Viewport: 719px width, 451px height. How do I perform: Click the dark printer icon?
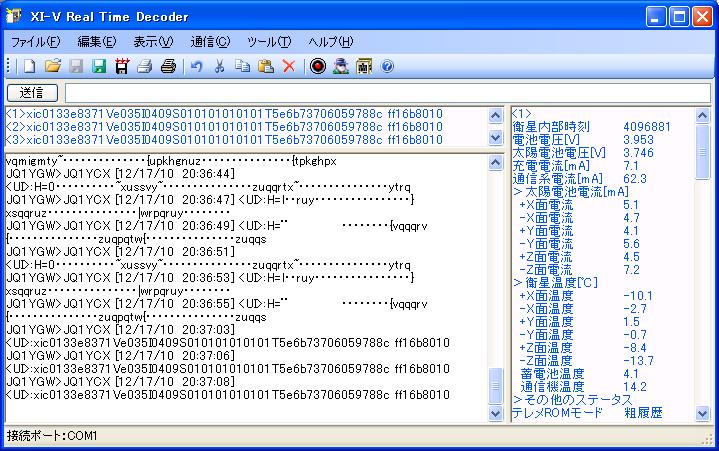click(168, 66)
